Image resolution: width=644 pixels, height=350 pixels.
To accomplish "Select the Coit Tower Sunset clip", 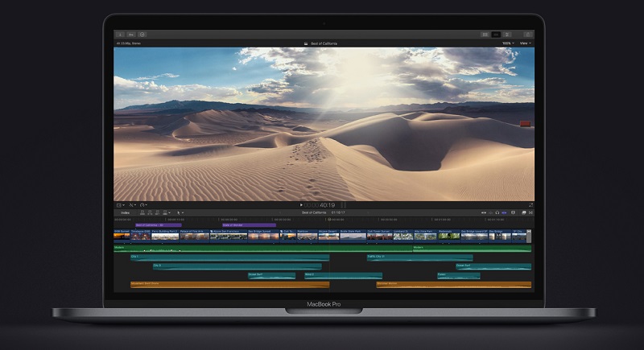I will (379, 237).
